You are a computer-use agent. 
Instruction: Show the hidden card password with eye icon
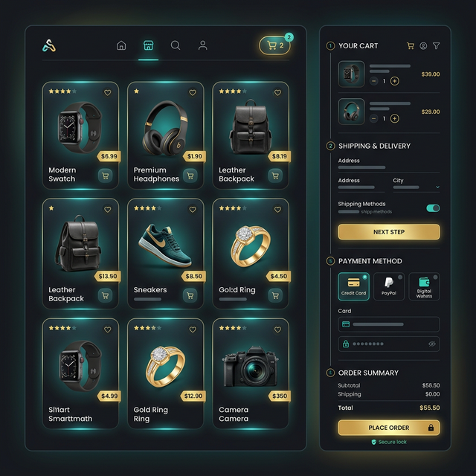pyautogui.click(x=432, y=344)
